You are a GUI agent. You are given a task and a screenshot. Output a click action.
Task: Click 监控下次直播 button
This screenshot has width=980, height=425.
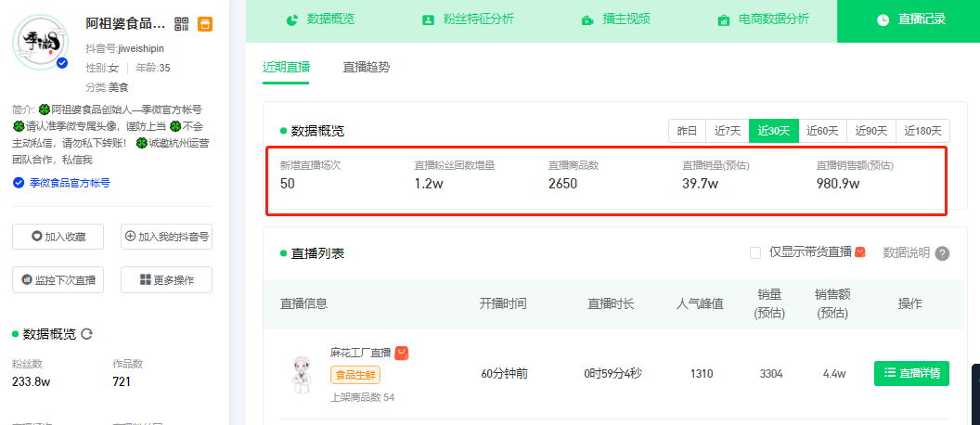(58, 280)
